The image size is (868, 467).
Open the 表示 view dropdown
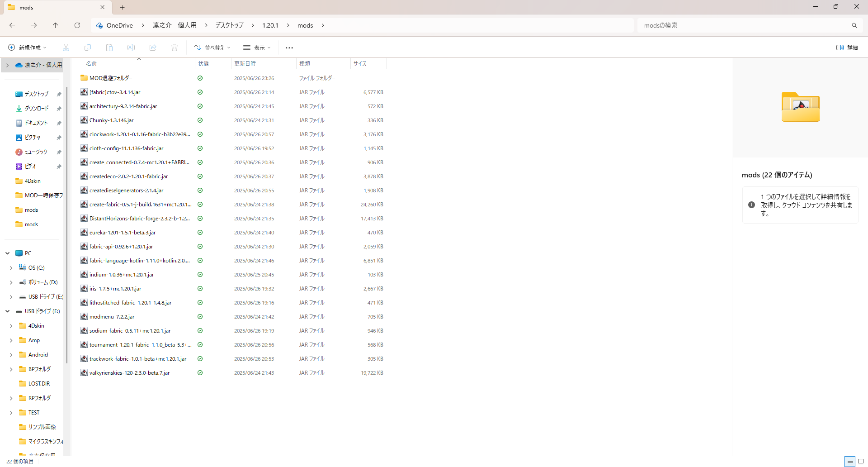pyautogui.click(x=257, y=48)
